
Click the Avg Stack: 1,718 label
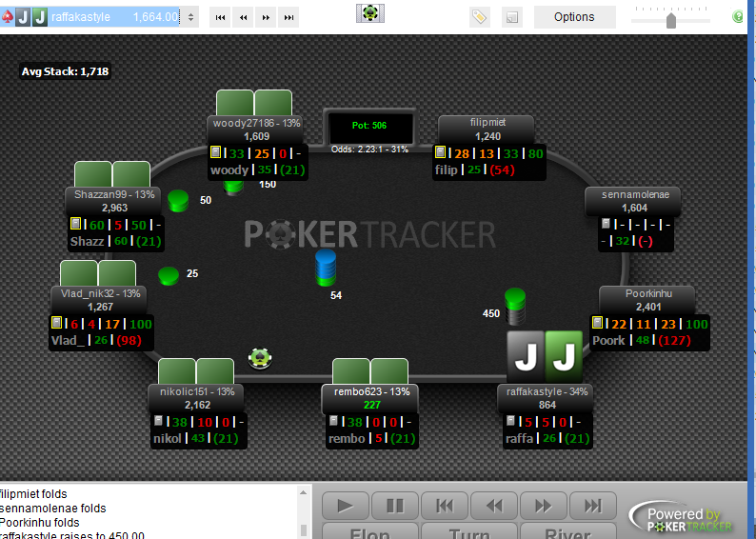pyautogui.click(x=65, y=71)
